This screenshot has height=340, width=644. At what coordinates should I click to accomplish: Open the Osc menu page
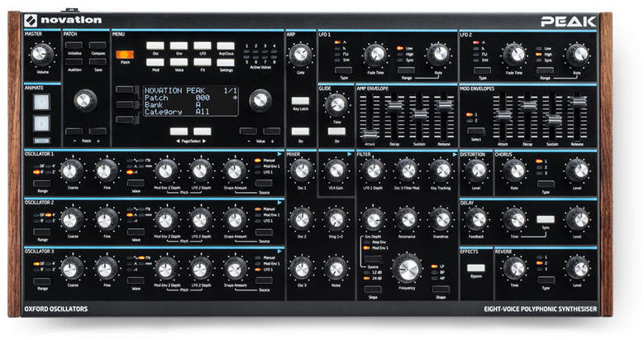click(156, 47)
